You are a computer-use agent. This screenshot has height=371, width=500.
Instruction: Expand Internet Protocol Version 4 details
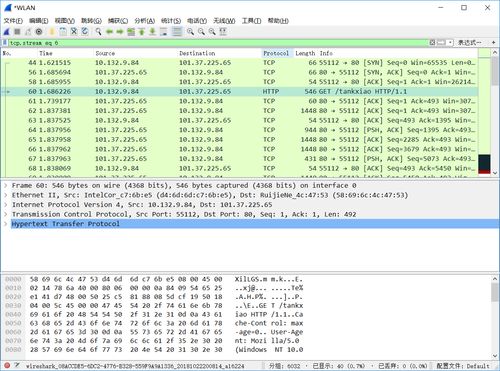point(5,205)
